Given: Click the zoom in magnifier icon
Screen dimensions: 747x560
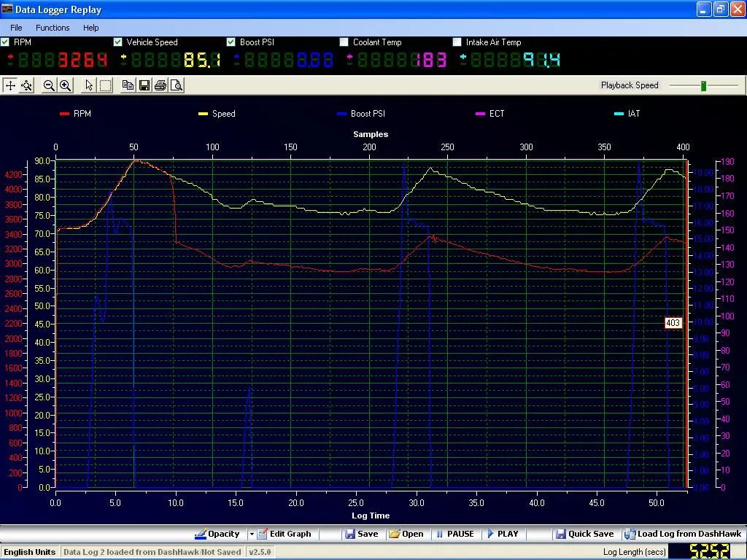Looking at the screenshot, I should (x=65, y=85).
